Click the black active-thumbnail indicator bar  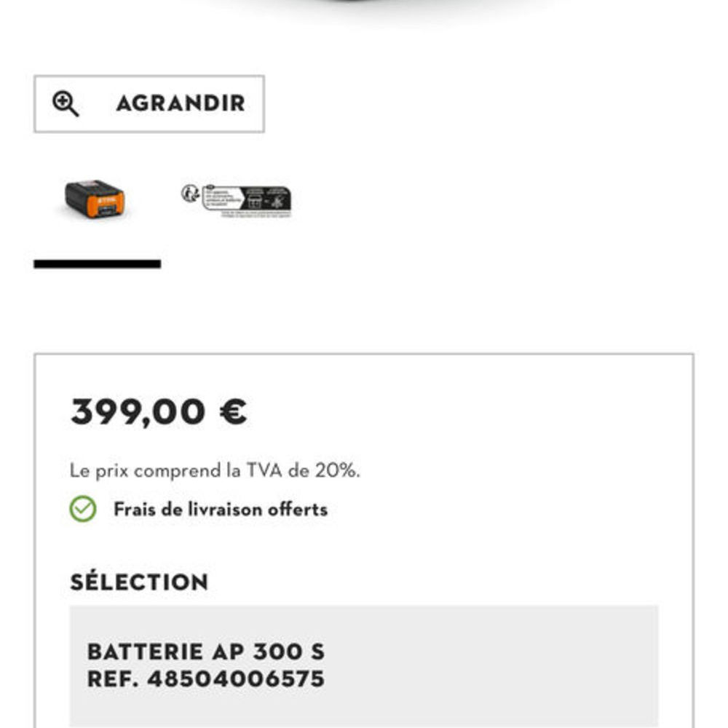pos(98,264)
